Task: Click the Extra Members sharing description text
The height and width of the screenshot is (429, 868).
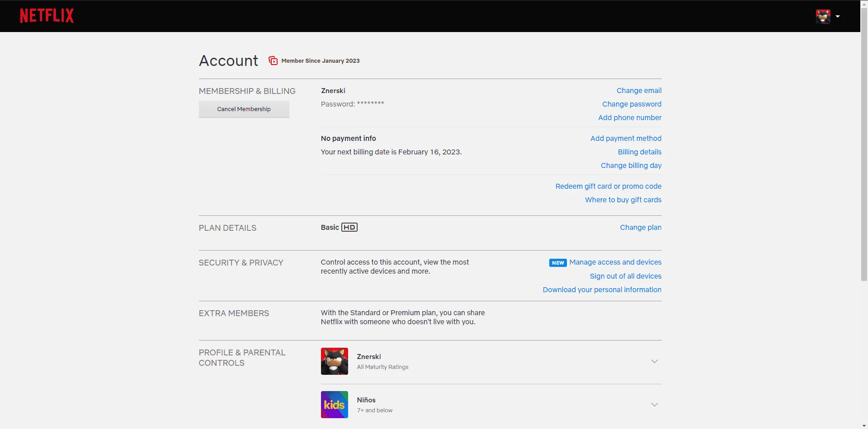Action: [x=403, y=317]
